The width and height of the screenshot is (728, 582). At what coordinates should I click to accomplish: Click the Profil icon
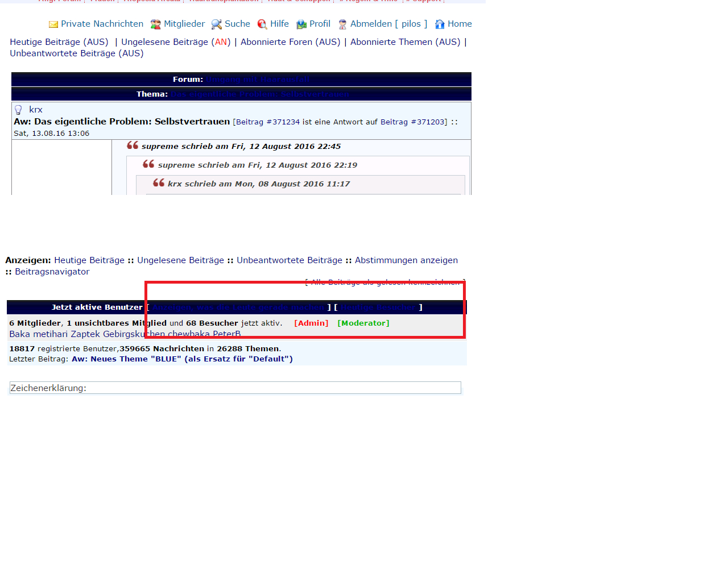coord(301,24)
